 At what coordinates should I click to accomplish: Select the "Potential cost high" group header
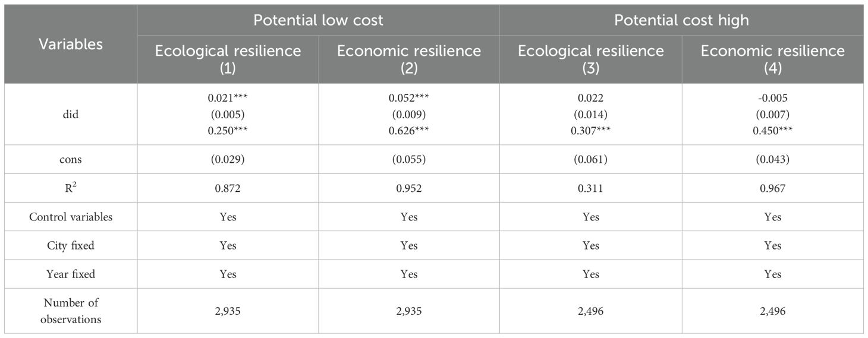pyautogui.click(x=681, y=20)
